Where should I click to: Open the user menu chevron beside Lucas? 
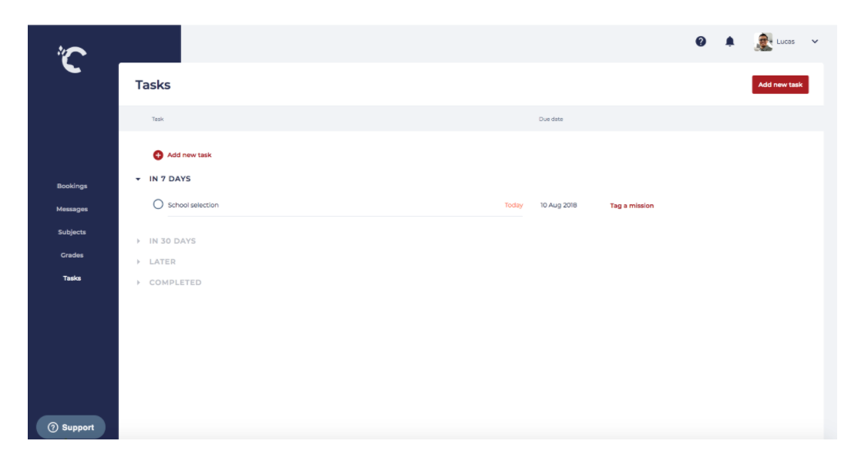[815, 42]
